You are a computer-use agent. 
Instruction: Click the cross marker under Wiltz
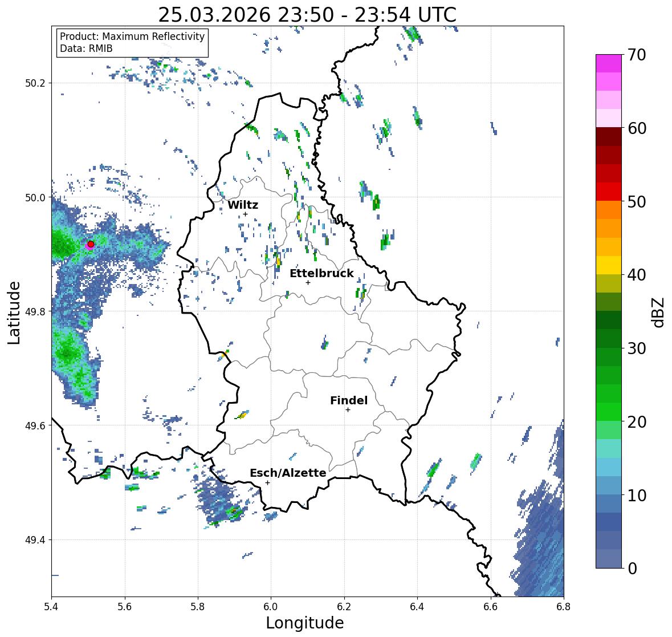[245, 214]
